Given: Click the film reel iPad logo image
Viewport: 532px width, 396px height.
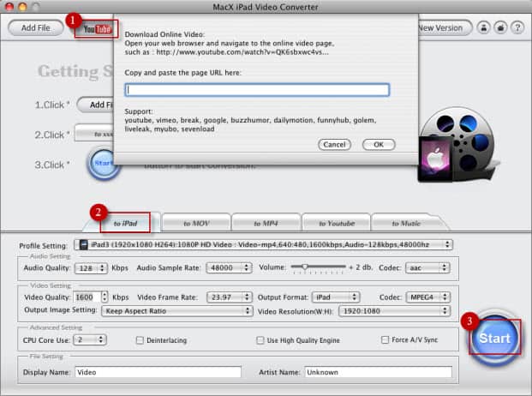Looking at the screenshot, I should 457,146.
